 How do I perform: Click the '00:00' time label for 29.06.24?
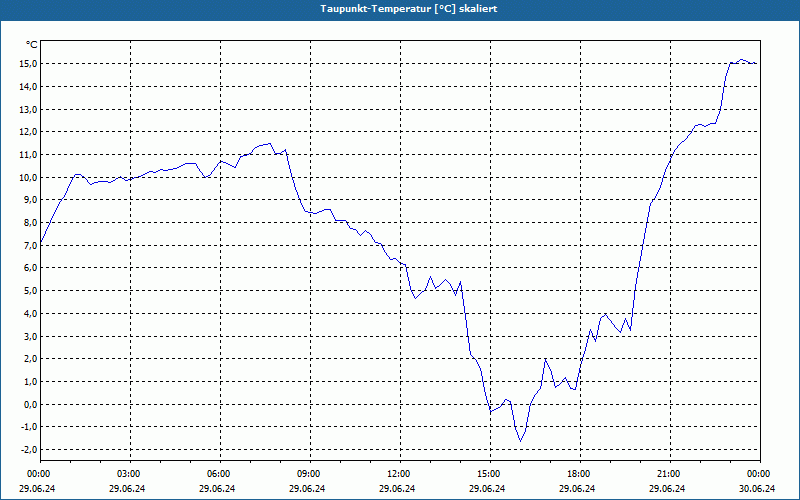[x=37, y=474]
